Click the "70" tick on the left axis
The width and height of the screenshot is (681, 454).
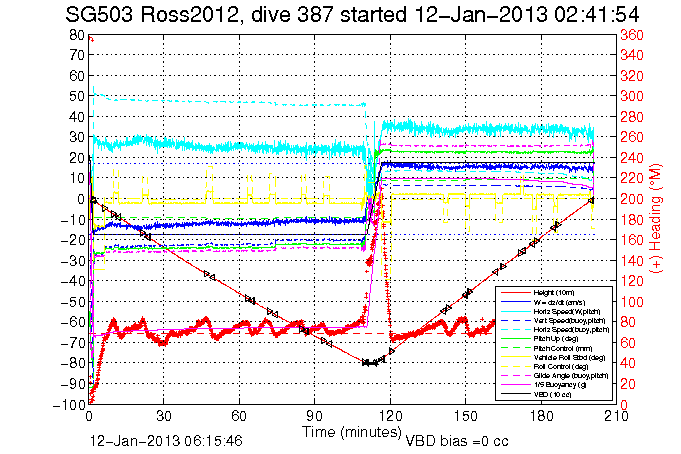click(76, 55)
